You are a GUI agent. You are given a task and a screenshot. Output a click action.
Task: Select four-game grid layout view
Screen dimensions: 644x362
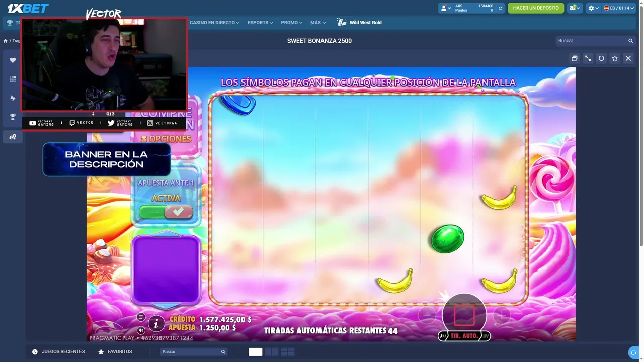(x=288, y=352)
